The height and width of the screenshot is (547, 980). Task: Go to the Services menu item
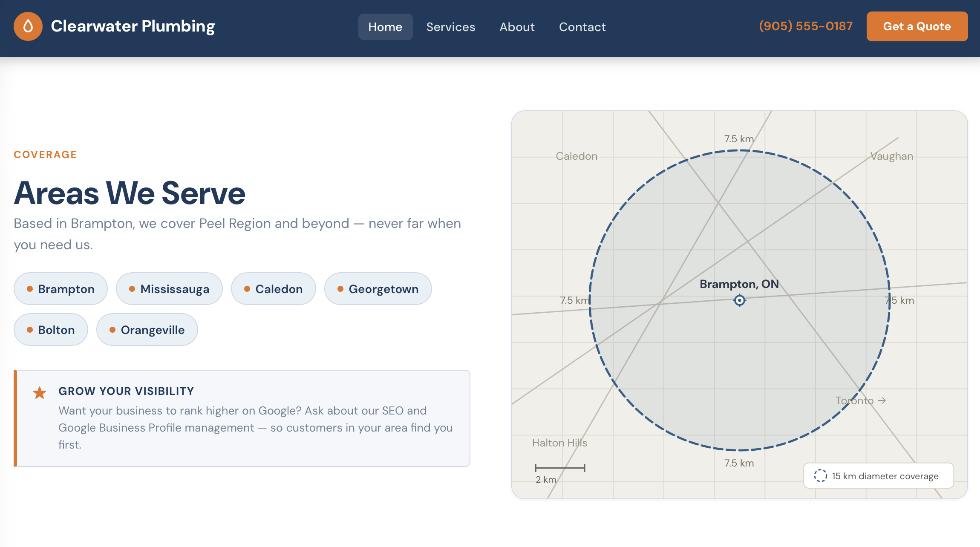[450, 27]
